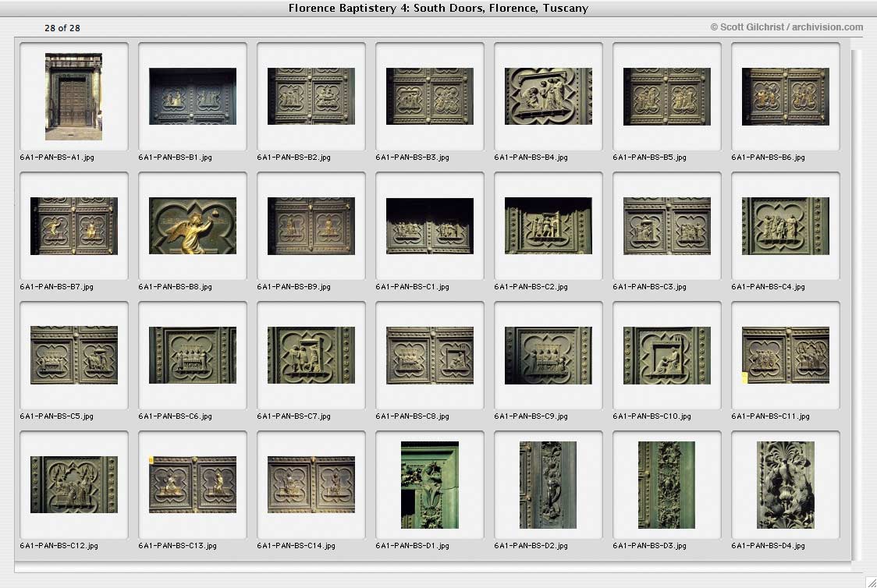Open the 6A1-PAN-BS-D2.jpg thumbnail
Viewport: 877px width, 588px height.
point(548,484)
